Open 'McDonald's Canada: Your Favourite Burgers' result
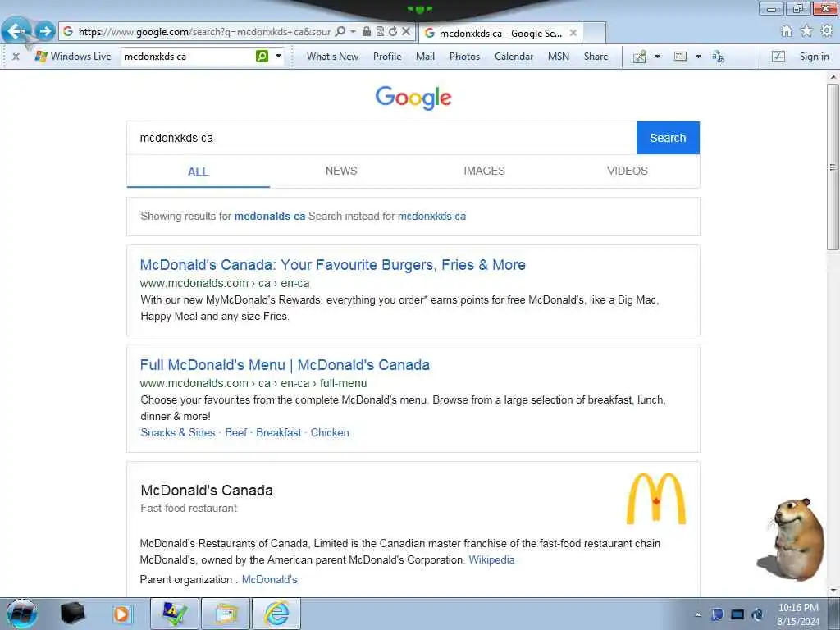The height and width of the screenshot is (630, 840). 333,265
